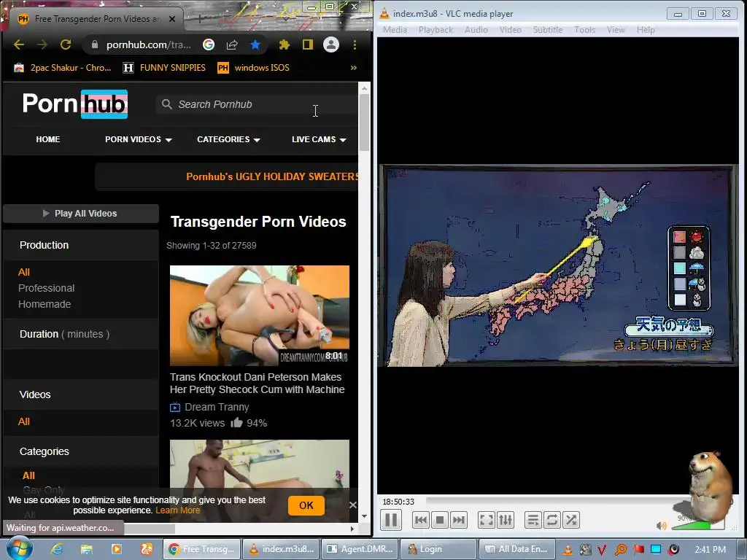Click the Play All Videos button

[x=81, y=214]
